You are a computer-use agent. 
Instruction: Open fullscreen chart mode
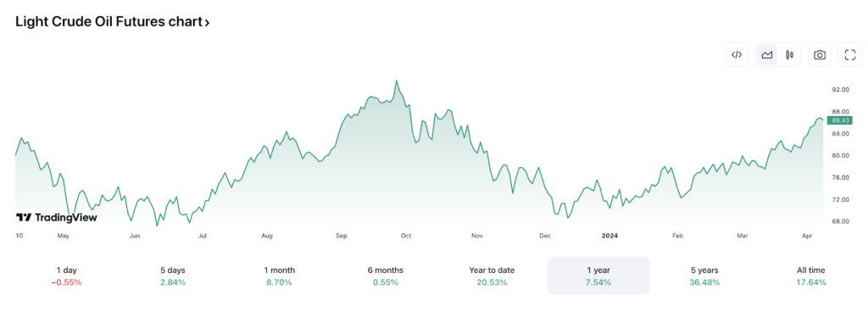coord(849,55)
